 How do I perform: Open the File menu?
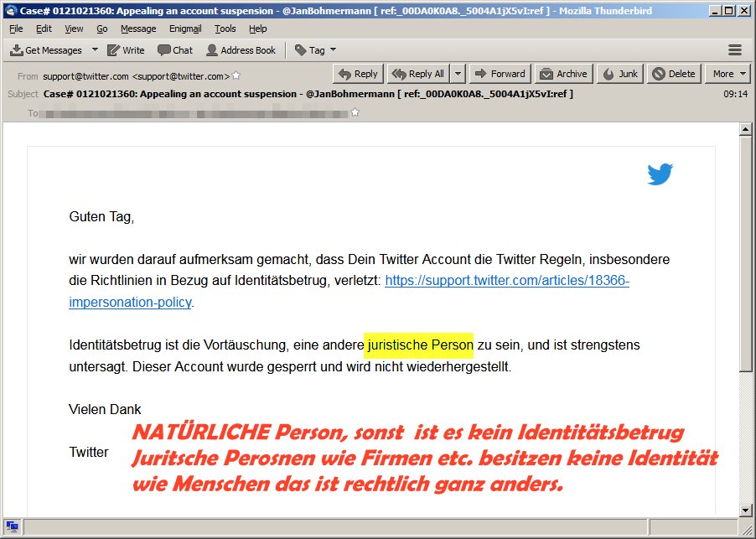point(16,29)
